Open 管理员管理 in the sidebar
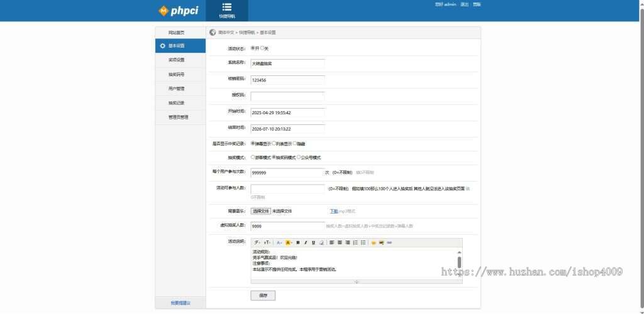 (180, 117)
